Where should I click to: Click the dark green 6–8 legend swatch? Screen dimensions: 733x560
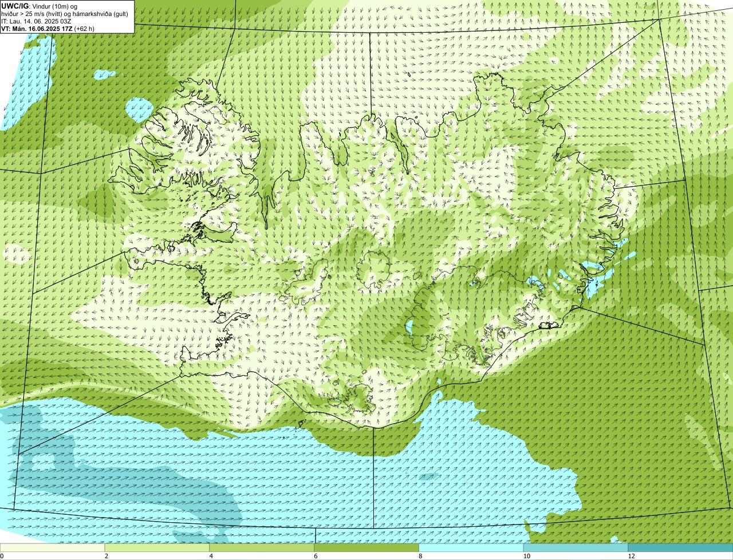[366, 548]
